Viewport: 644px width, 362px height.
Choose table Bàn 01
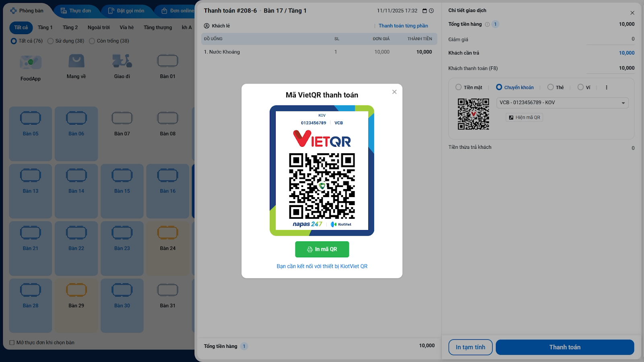pos(167,61)
